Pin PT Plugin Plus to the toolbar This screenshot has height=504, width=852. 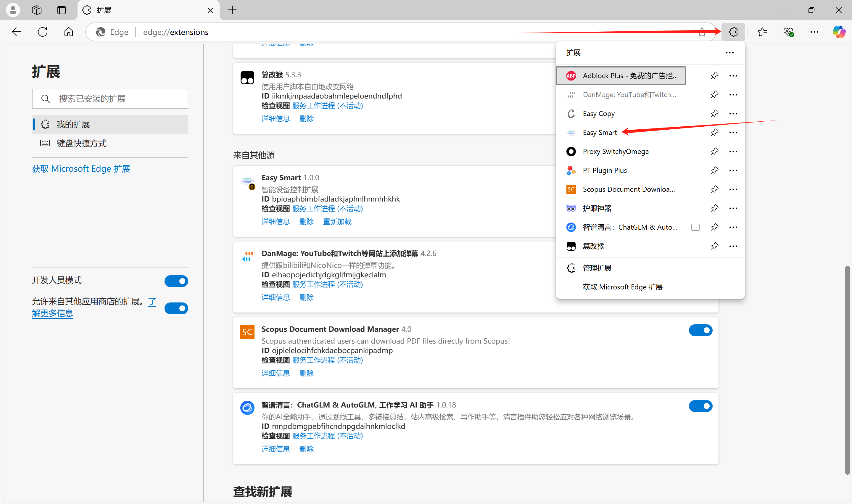(x=714, y=170)
